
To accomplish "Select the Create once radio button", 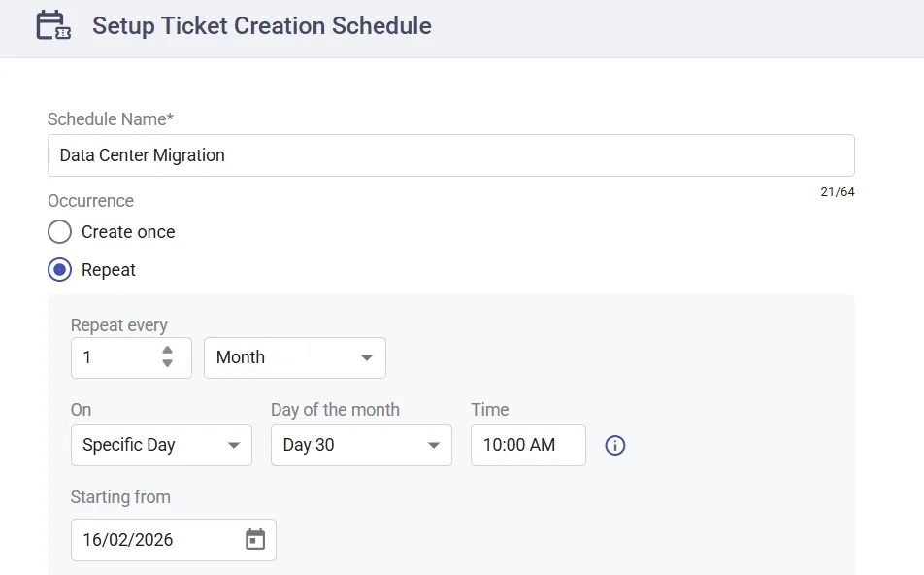I will pyautogui.click(x=59, y=232).
